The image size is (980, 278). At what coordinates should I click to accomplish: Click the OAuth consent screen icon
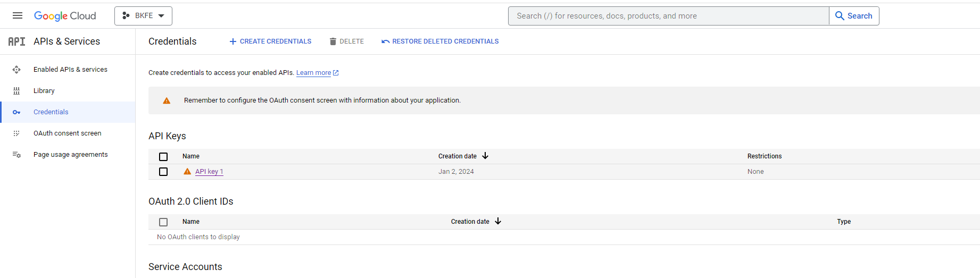pyautogui.click(x=16, y=133)
